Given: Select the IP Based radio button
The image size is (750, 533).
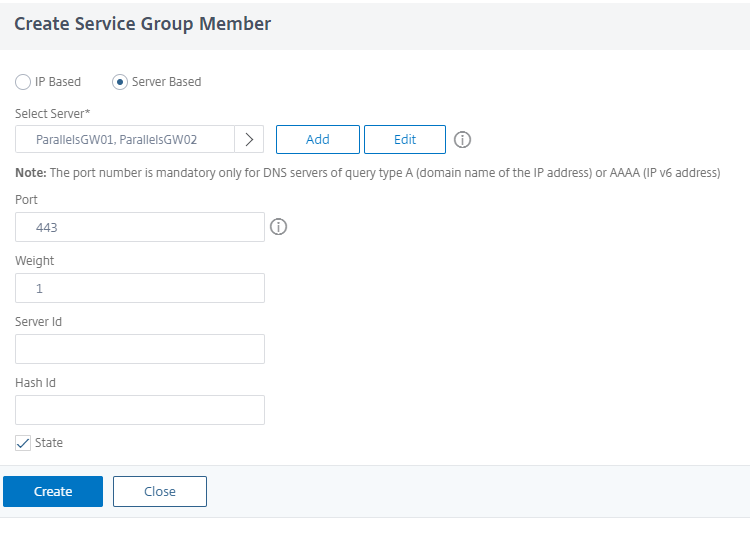Looking at the screenshot, I should pos(23,82).
